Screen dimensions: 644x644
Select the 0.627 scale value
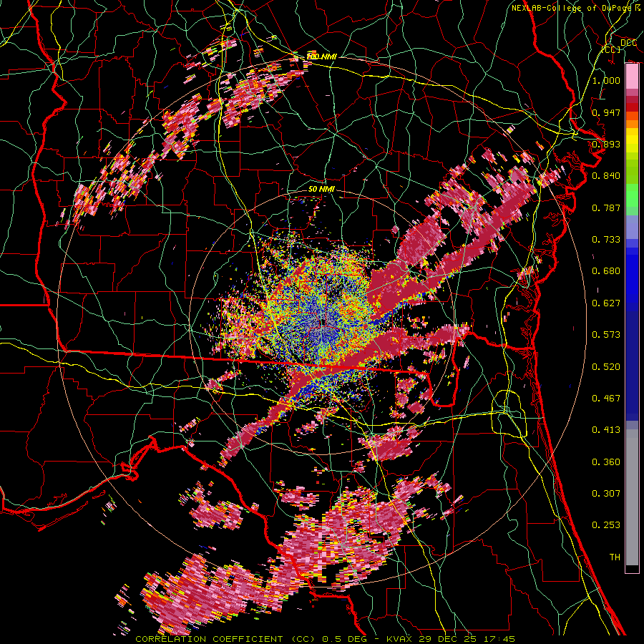click(x=606, y=303)
